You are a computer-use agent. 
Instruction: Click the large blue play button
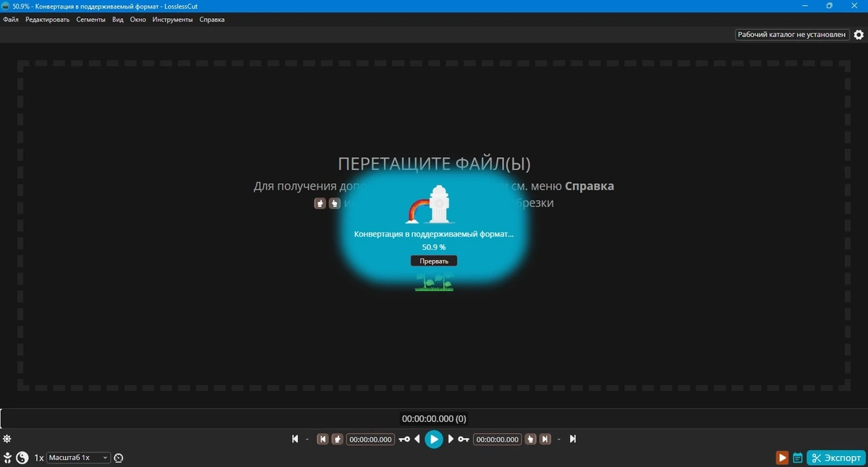coord(434,439)
